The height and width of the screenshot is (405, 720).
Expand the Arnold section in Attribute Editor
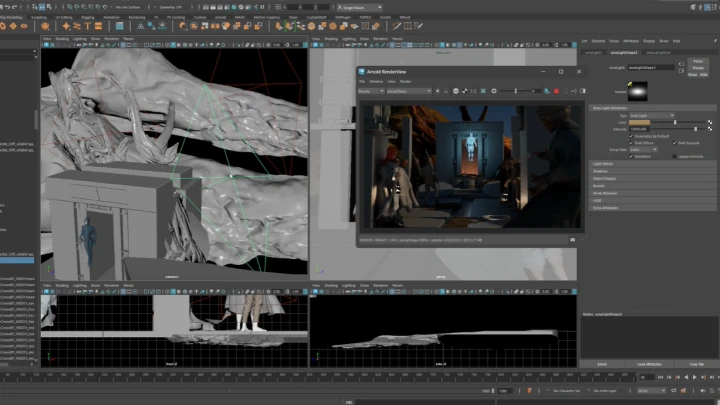coord(652,186)
